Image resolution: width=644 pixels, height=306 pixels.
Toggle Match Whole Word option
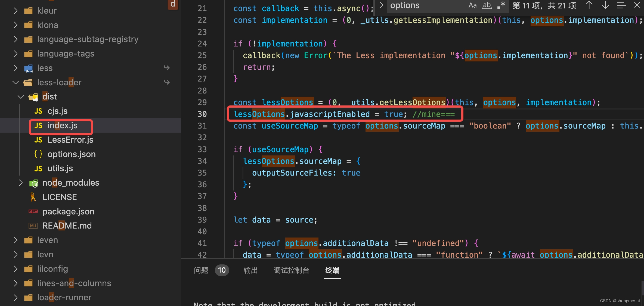(x=487, y=5)
